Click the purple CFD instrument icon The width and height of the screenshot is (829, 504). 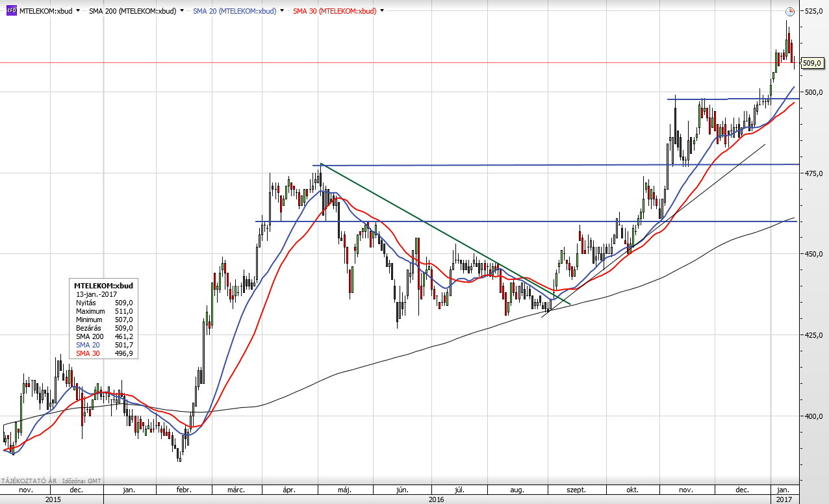pos(11,11)
